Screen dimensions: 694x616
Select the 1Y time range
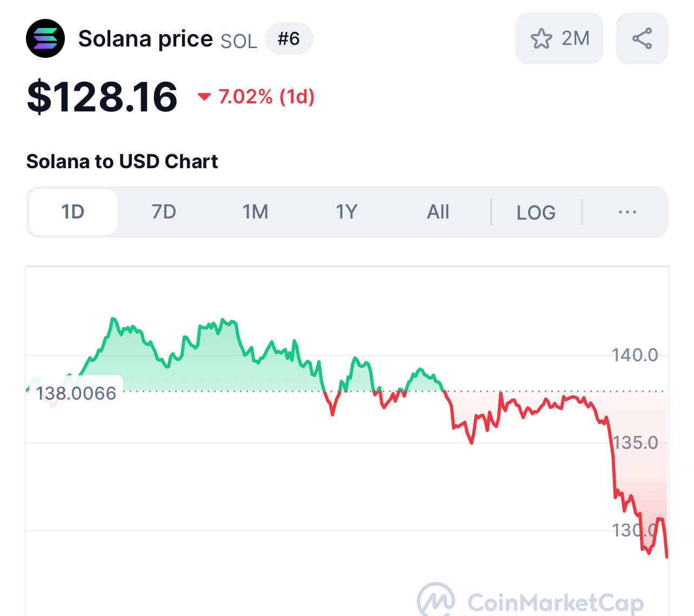pyautogui.click(x=346, y=212)
